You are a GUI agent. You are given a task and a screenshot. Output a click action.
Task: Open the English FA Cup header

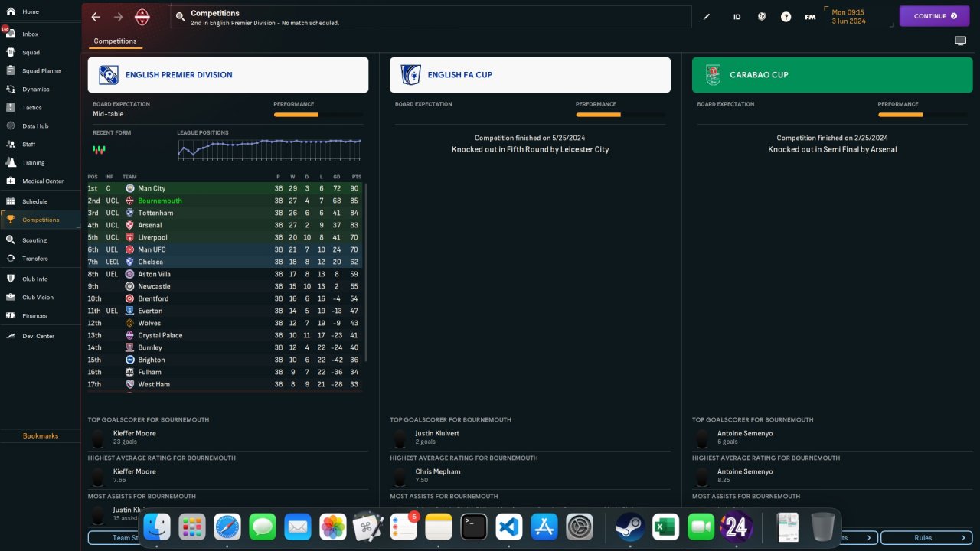point(531,75)
